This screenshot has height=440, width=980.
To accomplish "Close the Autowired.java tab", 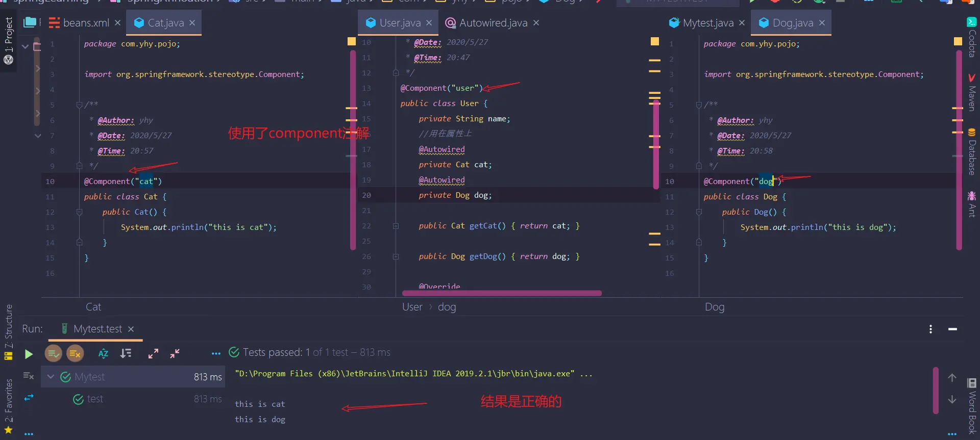I will point(536,23).
